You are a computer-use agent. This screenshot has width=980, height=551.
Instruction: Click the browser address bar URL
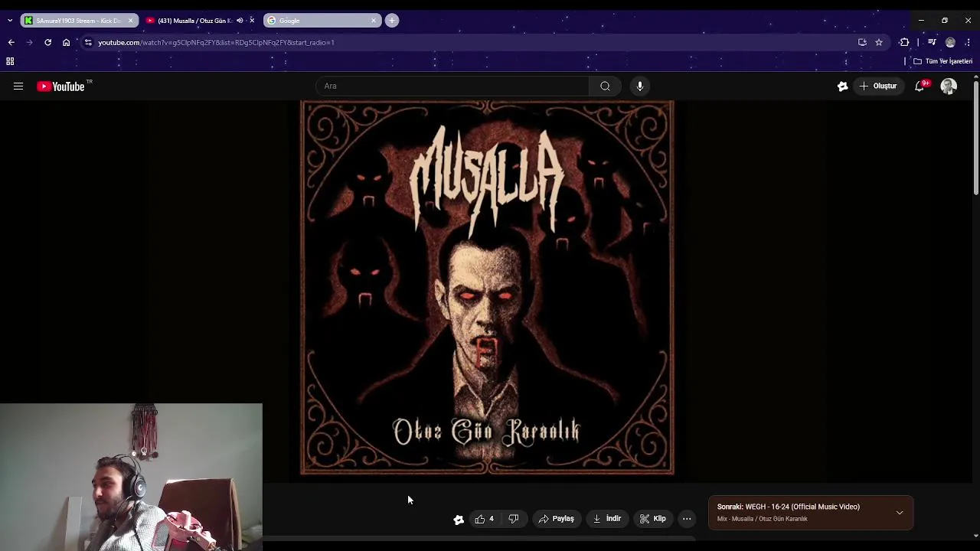216,43
